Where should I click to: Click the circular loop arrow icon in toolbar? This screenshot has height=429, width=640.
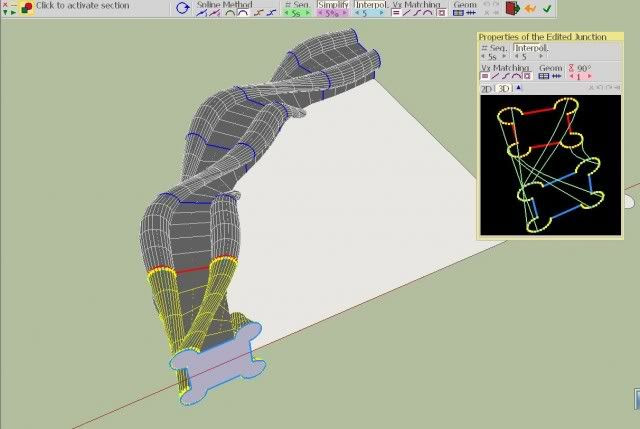click(183, 8)
